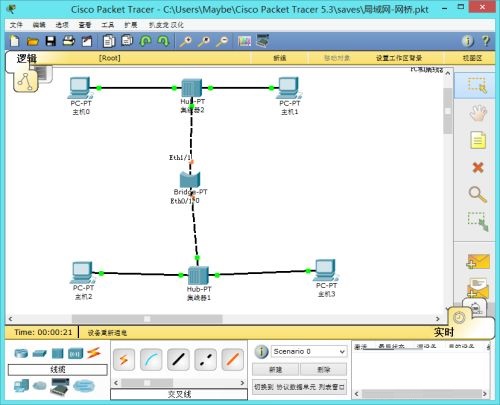Pick the copper straight-through cable
500x405 pixels.
click(x=178, y=360)
